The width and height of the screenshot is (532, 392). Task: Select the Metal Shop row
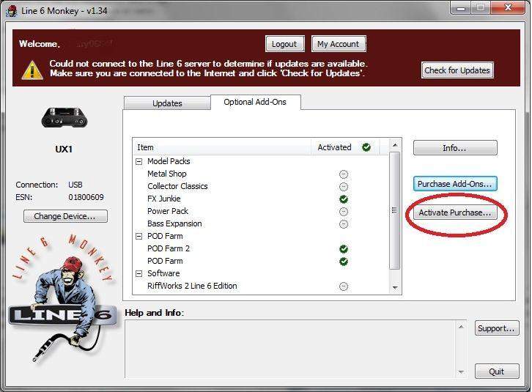[261, 174]
